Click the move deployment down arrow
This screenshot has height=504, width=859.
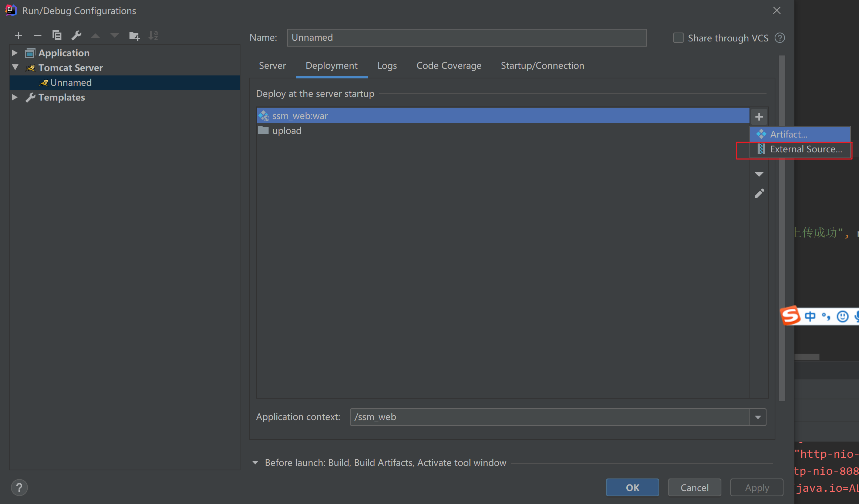pos(759,174)
